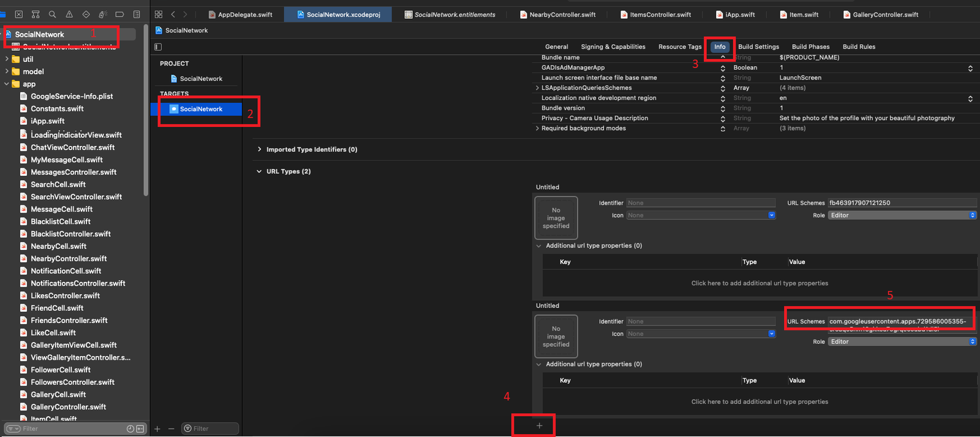Expand LSApplicationQueriesSchemes row
This screenshot has width=980, height=437.
pos(537,88)
